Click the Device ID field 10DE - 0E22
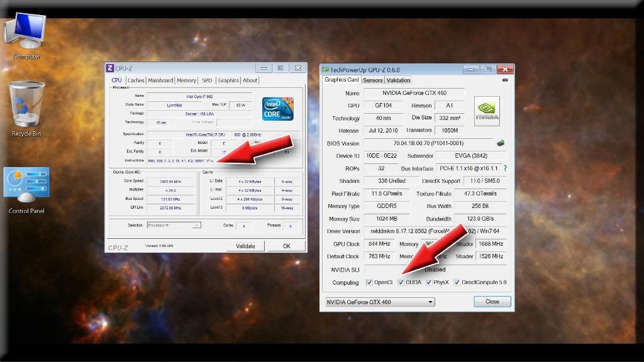This screenshot has width=644, height=362. pyautogui.click(x=381, y=156)
